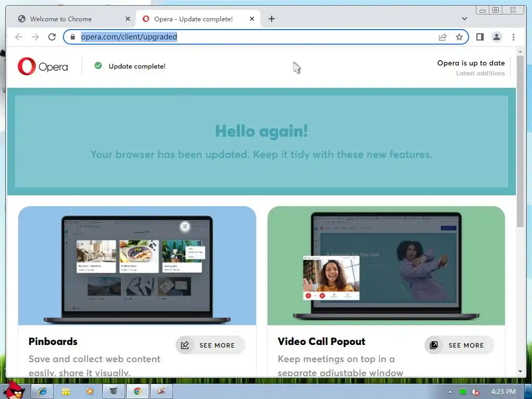Click See More for Pinboards

pyautogui.click(x=210, y=345)
